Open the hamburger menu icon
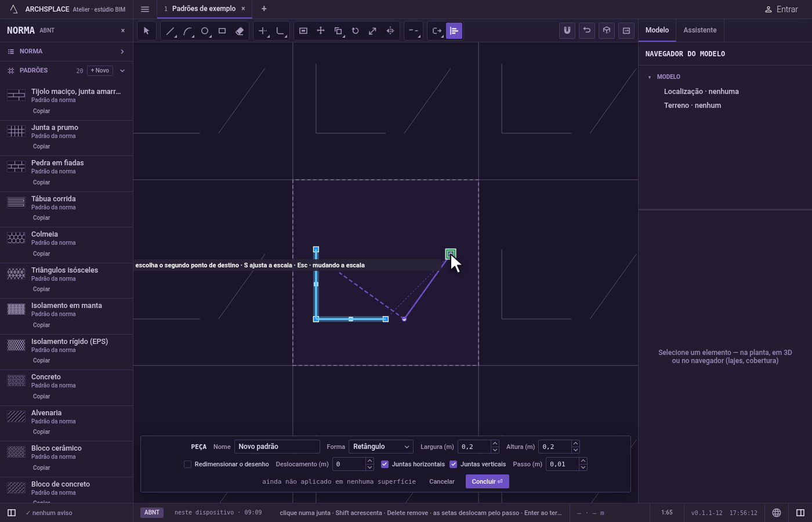 click(x=145, y=9)
